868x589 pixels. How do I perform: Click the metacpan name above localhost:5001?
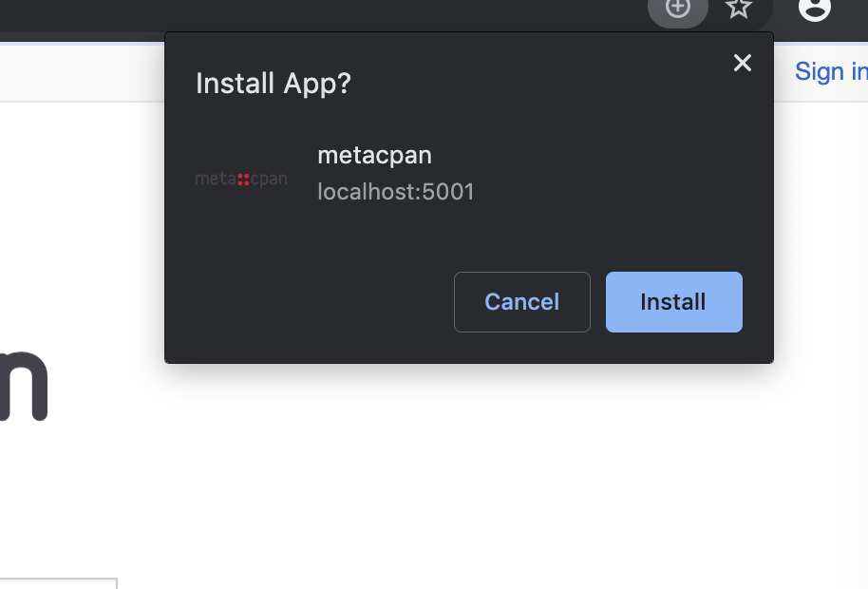pos(374,155)
